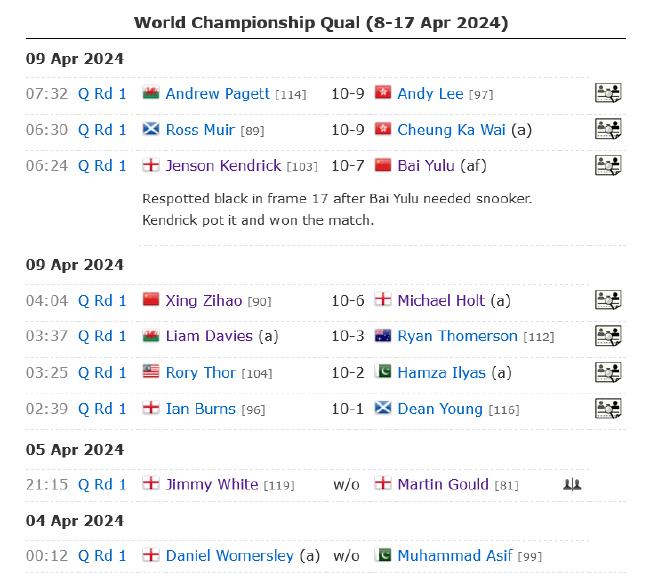Viewport: 650px width, 573px height.
Task: Click Q Rd 1 link at 07:32 match
Action: [x=102, y=94]
